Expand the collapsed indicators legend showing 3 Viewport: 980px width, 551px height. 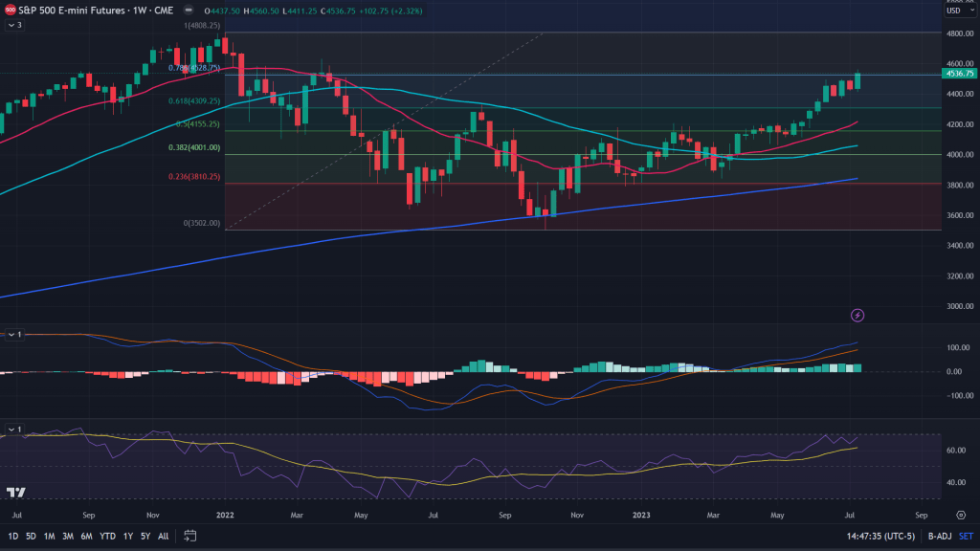[x=14, y=25]
